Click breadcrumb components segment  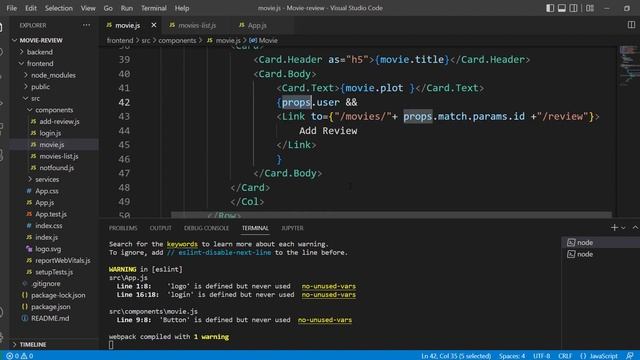pos(177,40)
